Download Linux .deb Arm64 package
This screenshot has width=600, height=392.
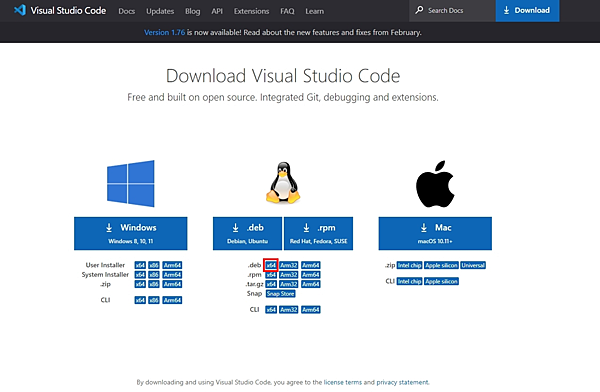pyautogui.click(x=311, y=265)
